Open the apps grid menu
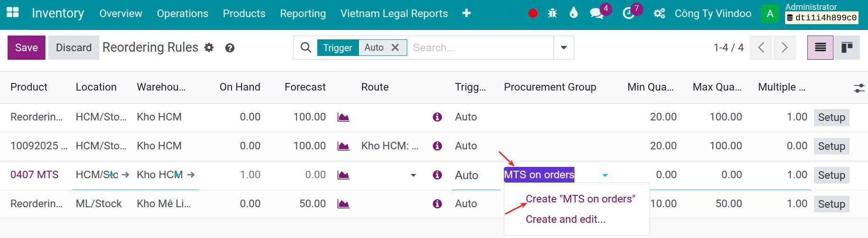868x238 pixels. click(x=13, y=13)
